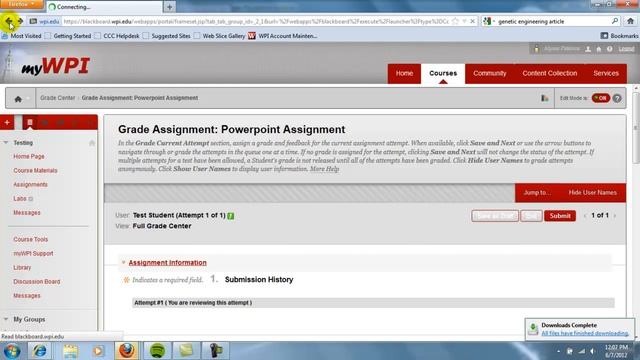Viewport: 640px width, 360px height.
Task: Expand the My Groups section
Action: pos(6,319)
